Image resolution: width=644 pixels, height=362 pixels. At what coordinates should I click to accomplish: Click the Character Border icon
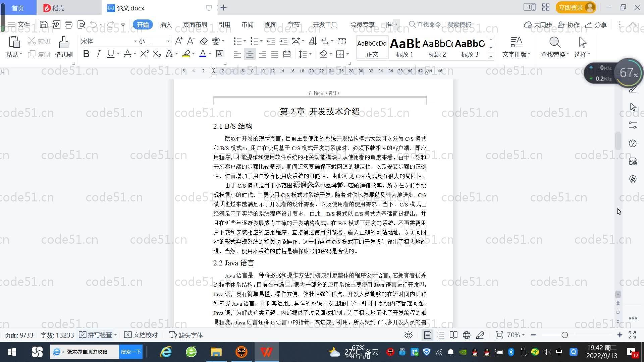pos(220,54)
